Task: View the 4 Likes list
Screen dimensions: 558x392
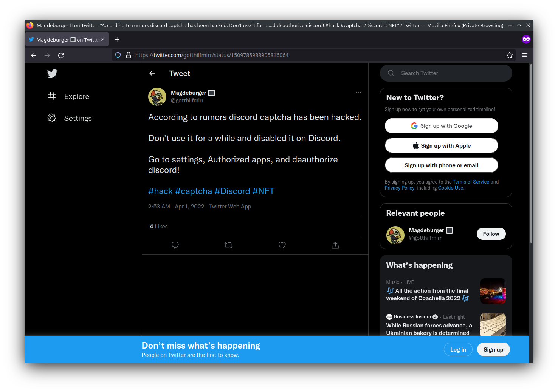Action: pos(159,227)
